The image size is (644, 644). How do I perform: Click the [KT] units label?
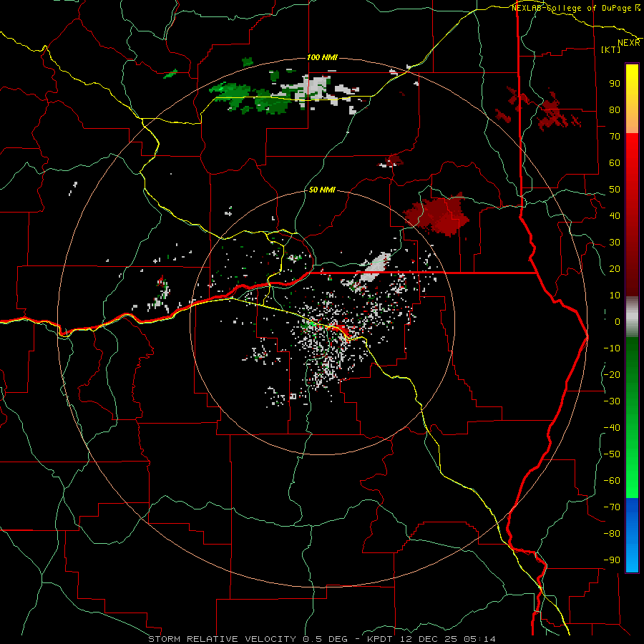[x=611, y=49]
